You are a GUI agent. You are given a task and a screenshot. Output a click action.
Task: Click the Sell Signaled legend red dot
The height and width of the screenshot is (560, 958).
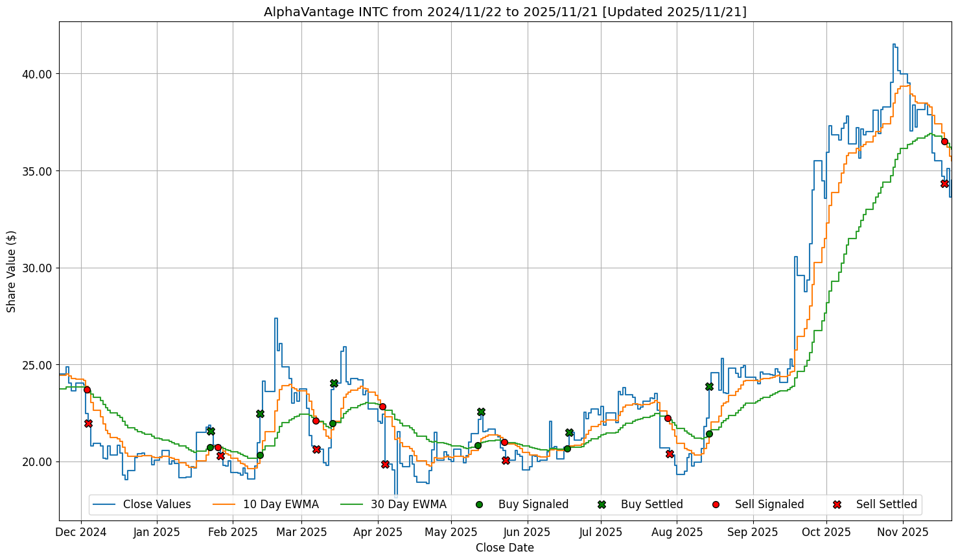[716, 504]
